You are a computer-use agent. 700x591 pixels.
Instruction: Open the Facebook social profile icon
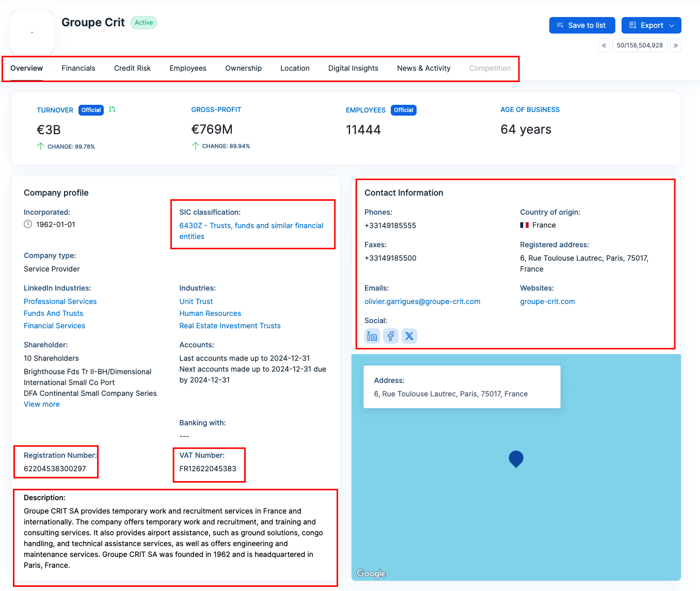(x=391, y=336)
